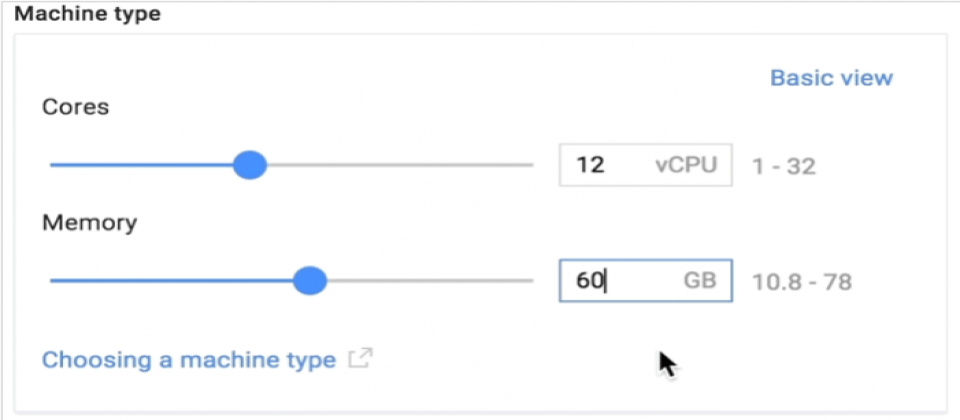Click the blue filled part of Memory slider
The width and height of the screenshot is (960, 420).
point(171,281)
